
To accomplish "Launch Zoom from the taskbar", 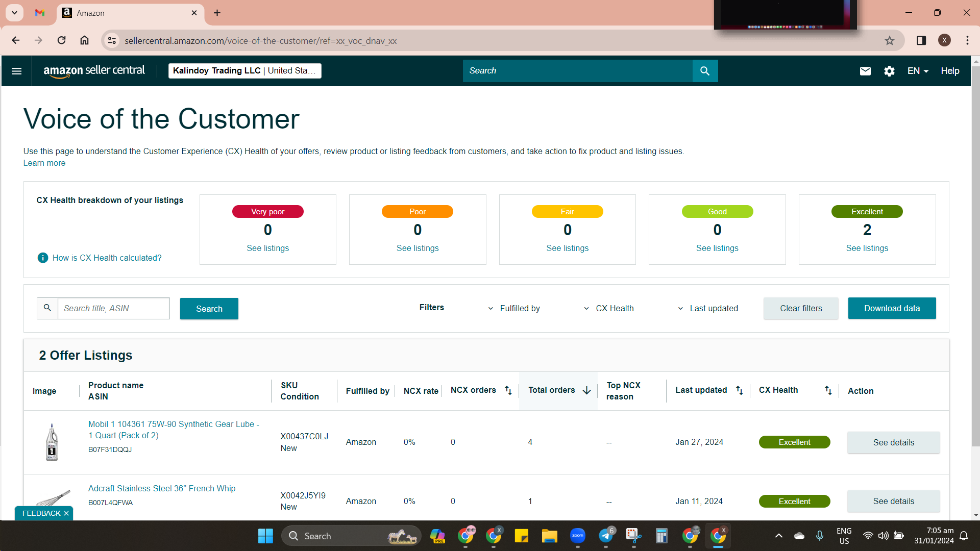I will (577, 536).
